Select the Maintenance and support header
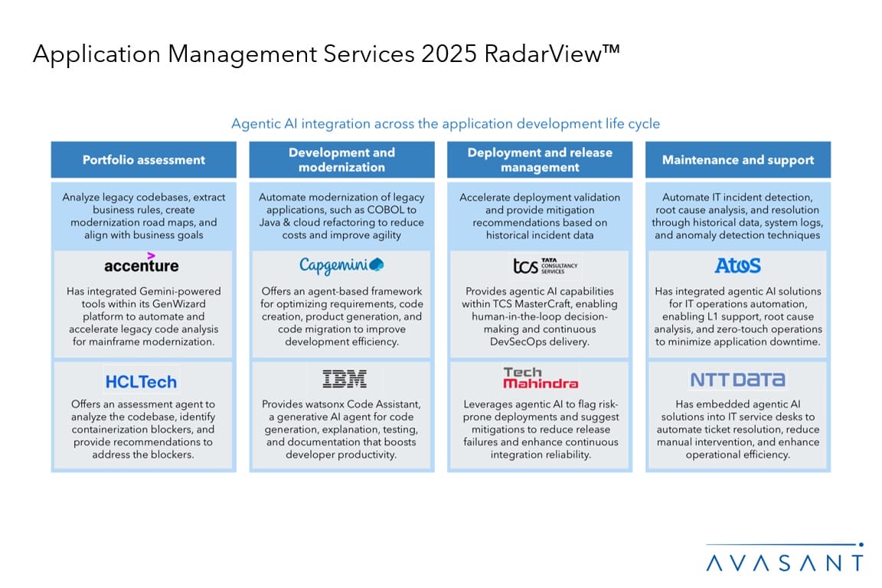This screenshot has height=588, width=882. tap(737, 160)
